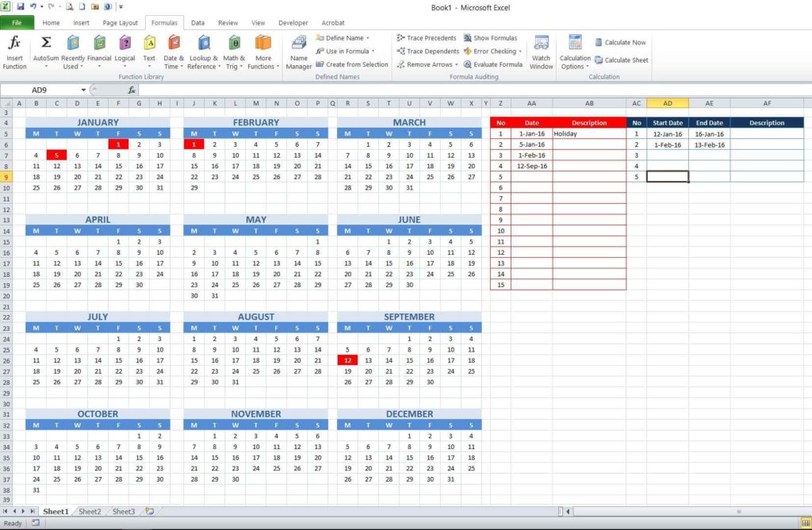Open the Watch Window
This screenshot has height=530, width=812.
pyautogui.click(x=541, y=53)
